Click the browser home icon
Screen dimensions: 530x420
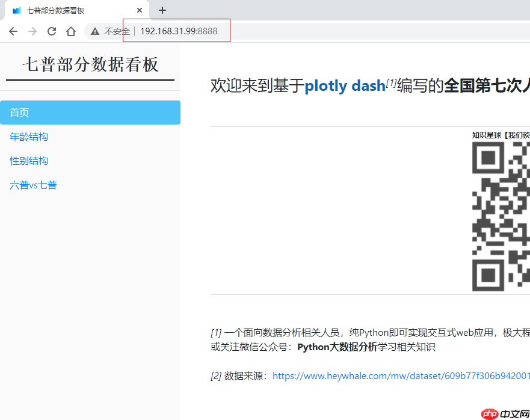pyautogui.click(x=70, y=31)
